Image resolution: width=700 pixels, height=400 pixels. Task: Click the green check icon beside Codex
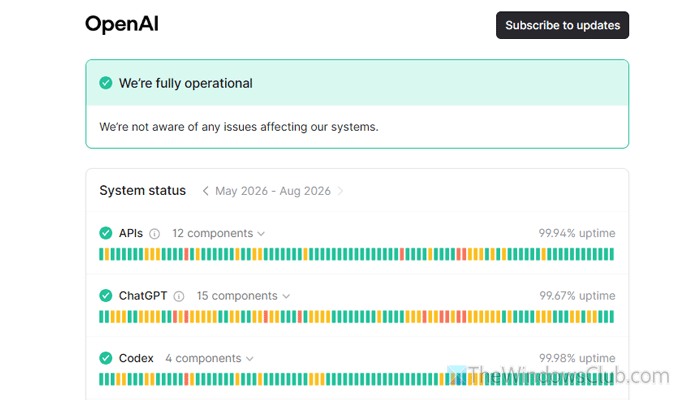click(106, 358)
